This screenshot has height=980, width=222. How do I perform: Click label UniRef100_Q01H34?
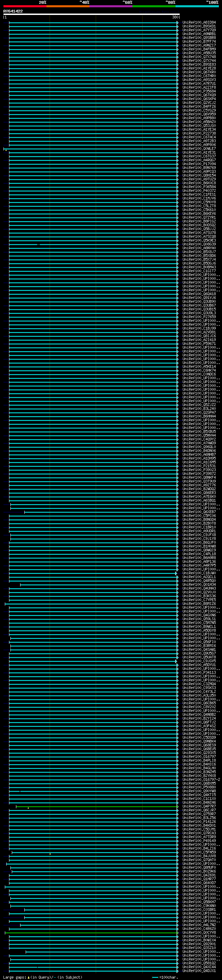point(199,585)
